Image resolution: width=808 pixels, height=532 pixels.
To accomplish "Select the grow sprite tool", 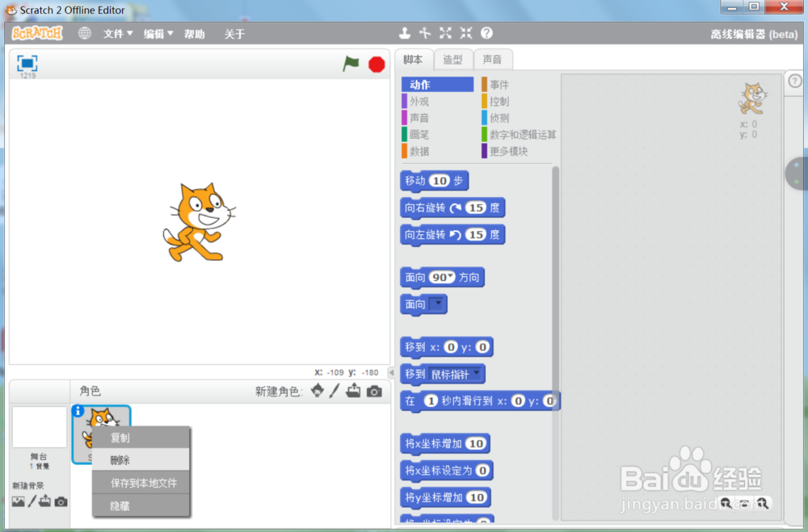I will click(445, 33).
